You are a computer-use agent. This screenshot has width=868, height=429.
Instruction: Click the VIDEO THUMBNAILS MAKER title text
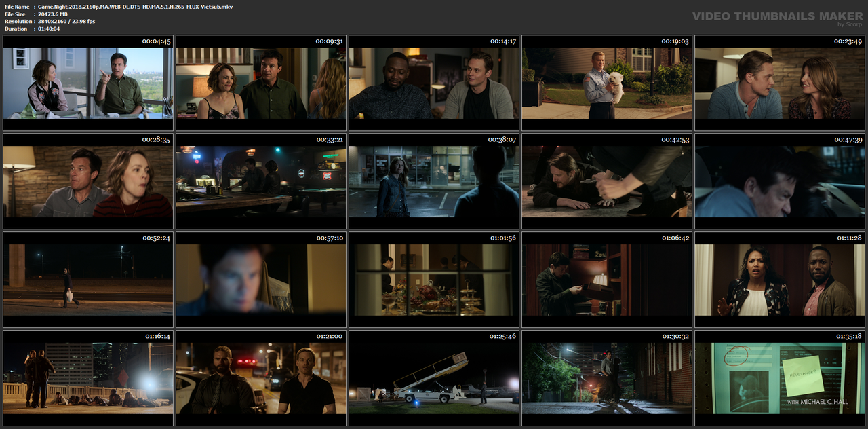pyautogui.click(x=777, y=16)
